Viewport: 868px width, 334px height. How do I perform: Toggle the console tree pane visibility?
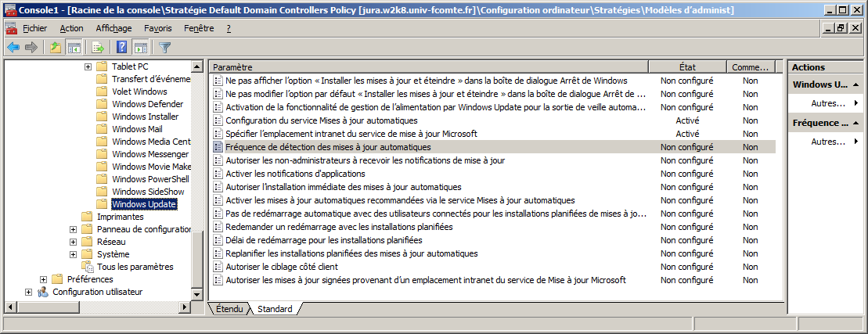74,47
